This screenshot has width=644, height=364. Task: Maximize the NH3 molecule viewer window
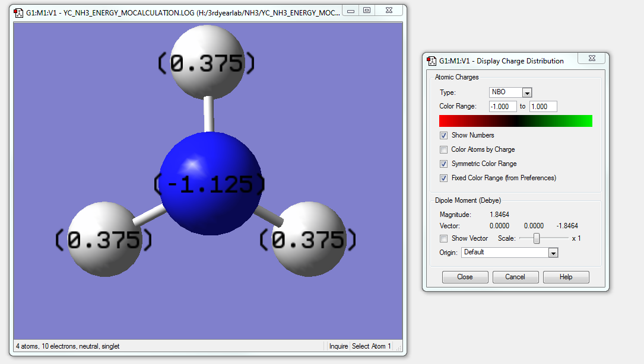[x=367, y=11]
